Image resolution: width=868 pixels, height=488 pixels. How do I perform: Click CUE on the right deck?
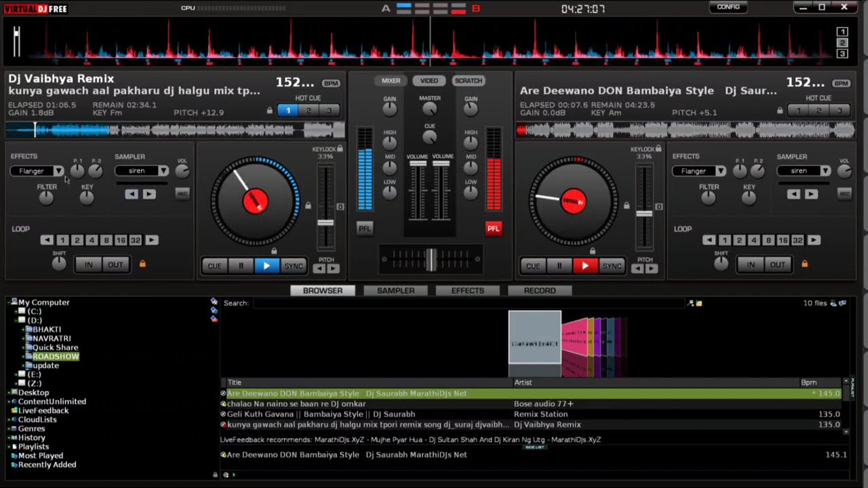pyautogui.click(x=533, y=266)
